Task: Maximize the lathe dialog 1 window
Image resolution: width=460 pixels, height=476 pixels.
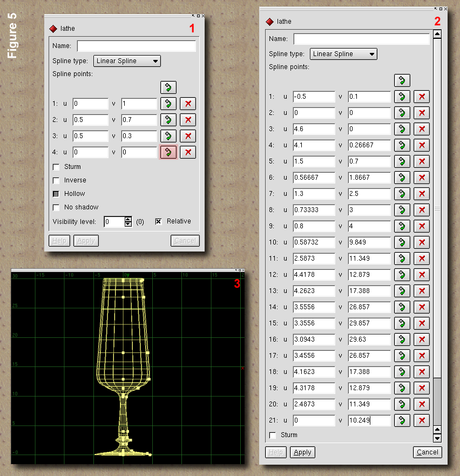Action: coord(198,16)
